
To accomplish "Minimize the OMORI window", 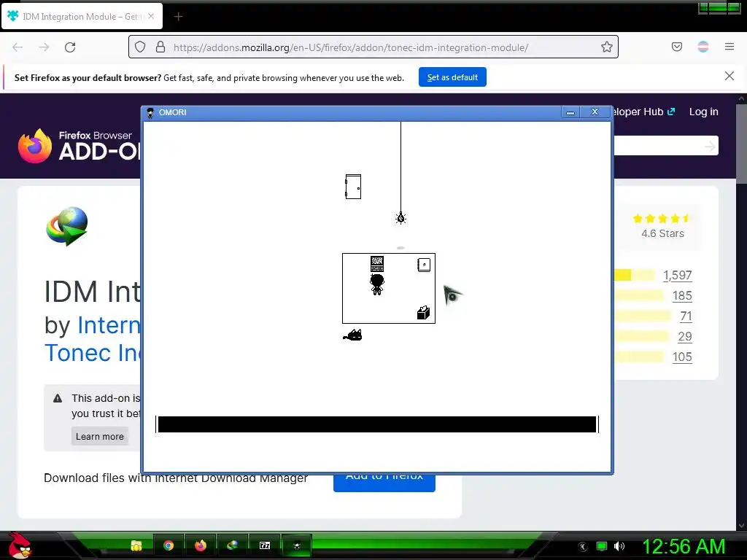I will (x=570, y=112).
